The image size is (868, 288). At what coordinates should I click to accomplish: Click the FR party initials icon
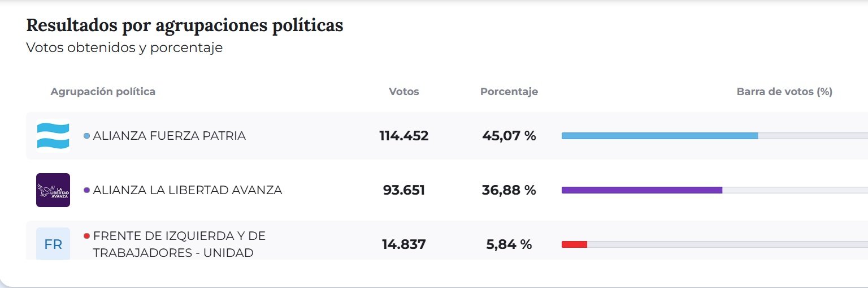53,244
